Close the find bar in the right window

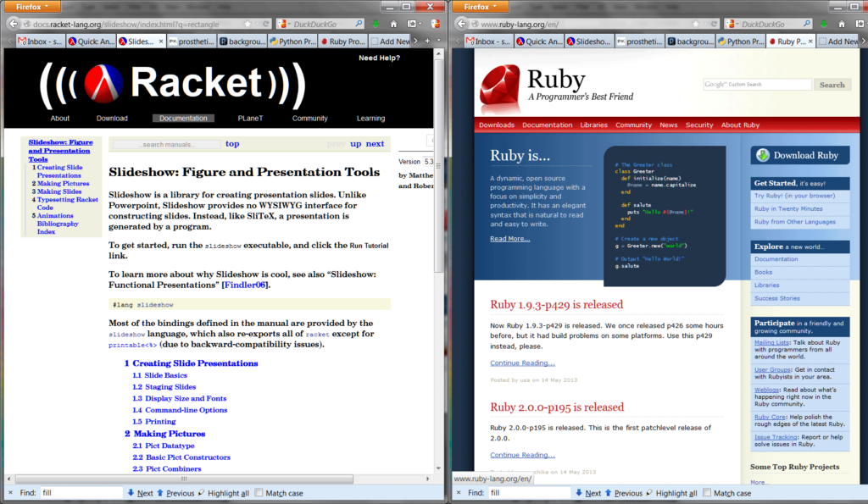click(459, 492)
